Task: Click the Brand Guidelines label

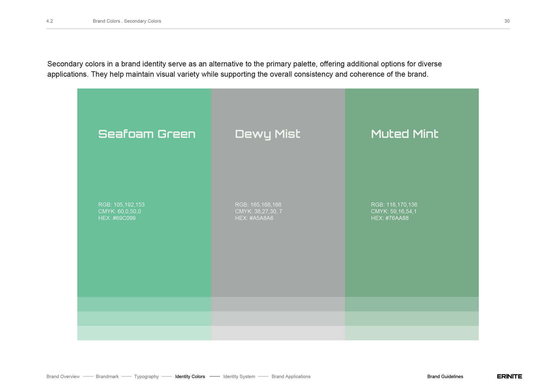Action: pos(445,376)
